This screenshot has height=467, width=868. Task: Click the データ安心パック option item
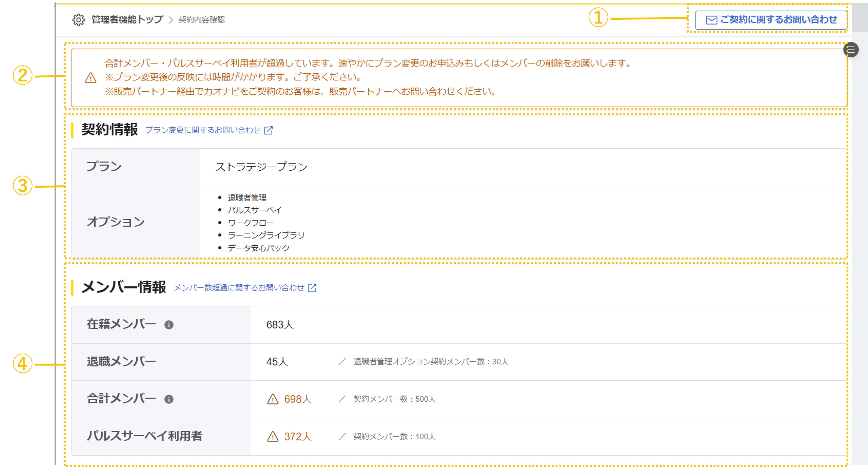(259, 248)
